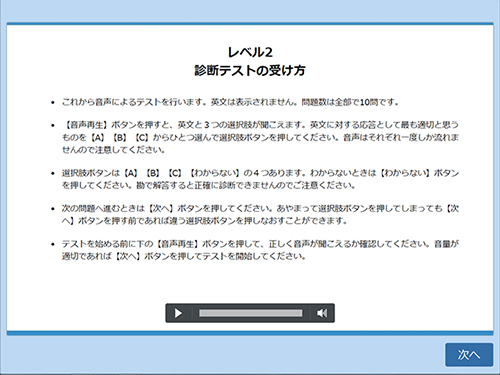The width and height of the screenshot is (500, 375).
Task: Seek along the audio progress bar
Action: pos(251,313)
